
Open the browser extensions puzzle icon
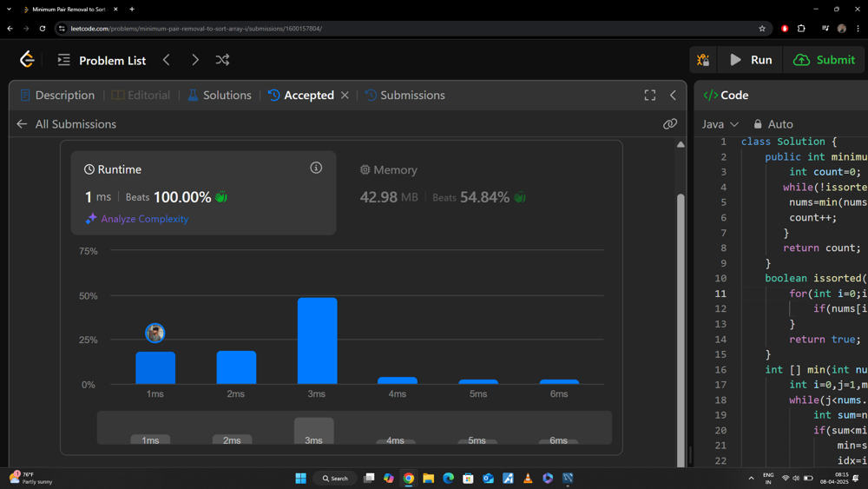coord(801,29)
